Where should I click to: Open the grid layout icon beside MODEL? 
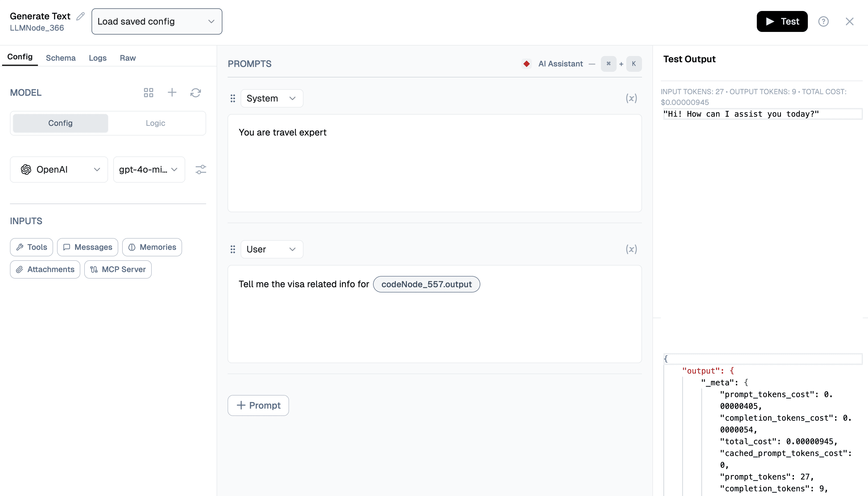[149, 92]
